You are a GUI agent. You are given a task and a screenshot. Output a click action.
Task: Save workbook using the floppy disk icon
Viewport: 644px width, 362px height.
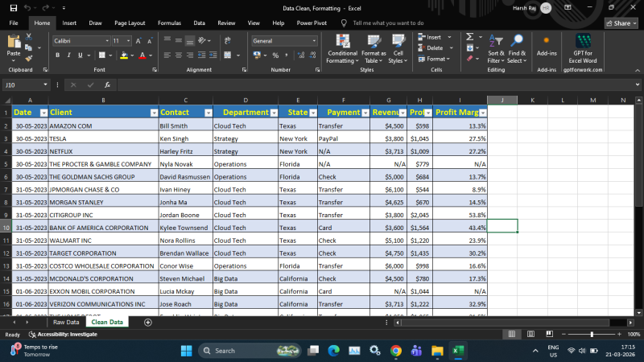click(x=12, y=7)
